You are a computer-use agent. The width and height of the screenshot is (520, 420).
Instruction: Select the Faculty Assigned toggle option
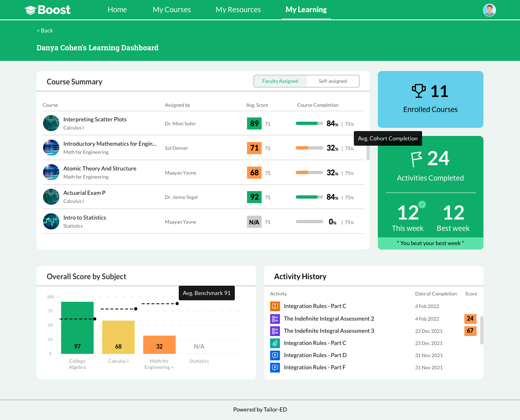pos(280,81)
